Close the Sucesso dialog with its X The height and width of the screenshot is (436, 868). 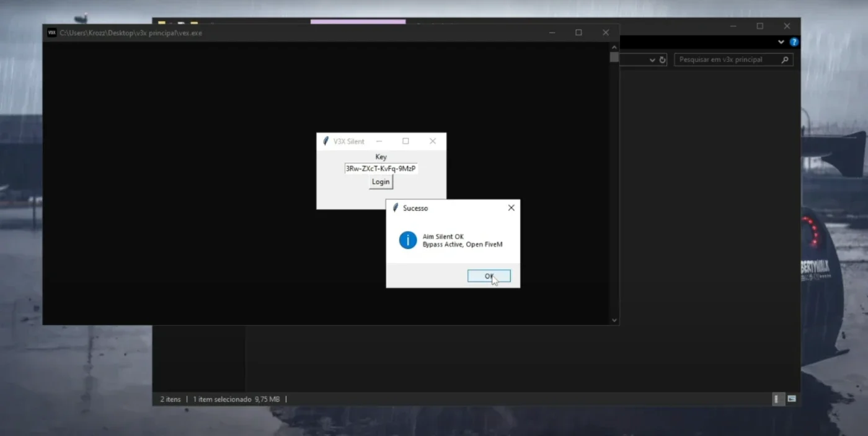511,208
